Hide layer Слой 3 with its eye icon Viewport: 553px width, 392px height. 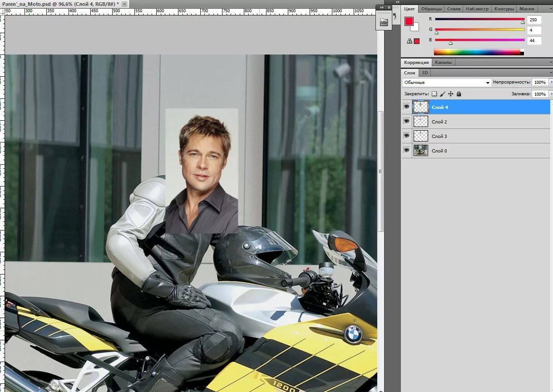point(406,136)
